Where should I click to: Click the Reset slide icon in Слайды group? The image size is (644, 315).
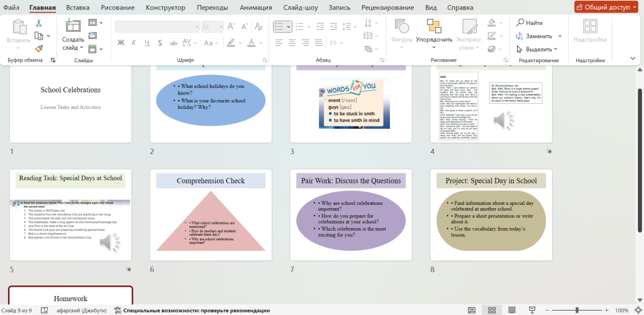(93, 35)
